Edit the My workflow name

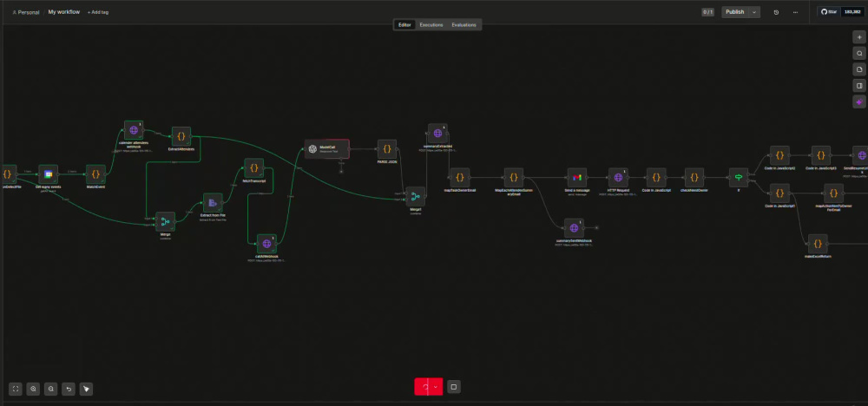63,11
